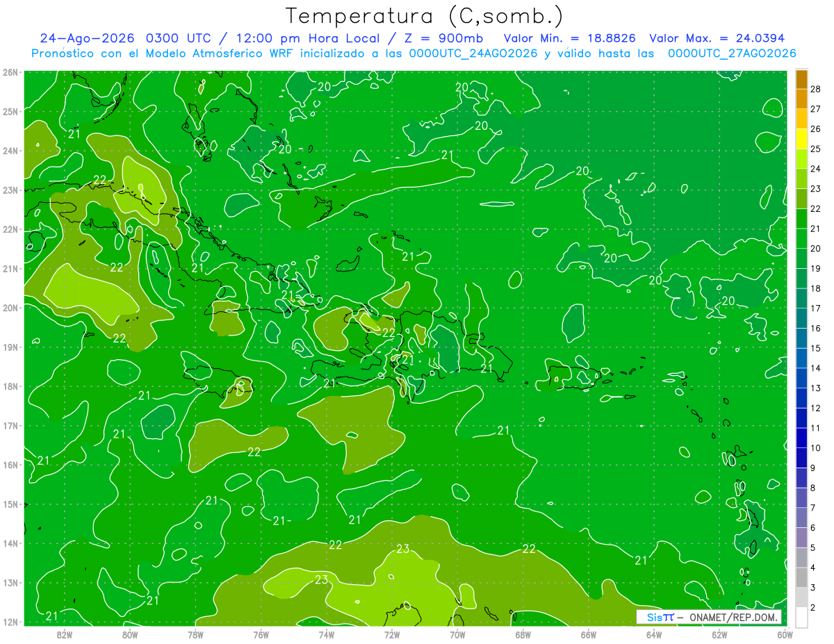
Task: Click the 60W longitude axis label
Action: pyautogui.click(x=785, y=634)
